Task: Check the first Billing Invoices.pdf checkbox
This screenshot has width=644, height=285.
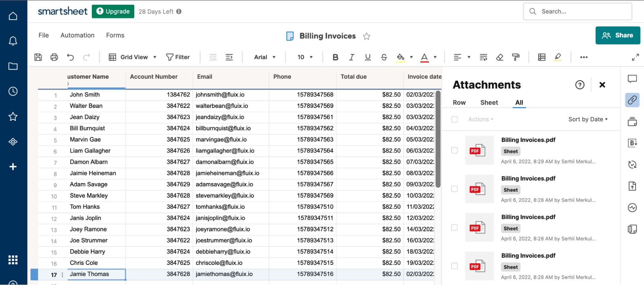Action: (454, 150)
